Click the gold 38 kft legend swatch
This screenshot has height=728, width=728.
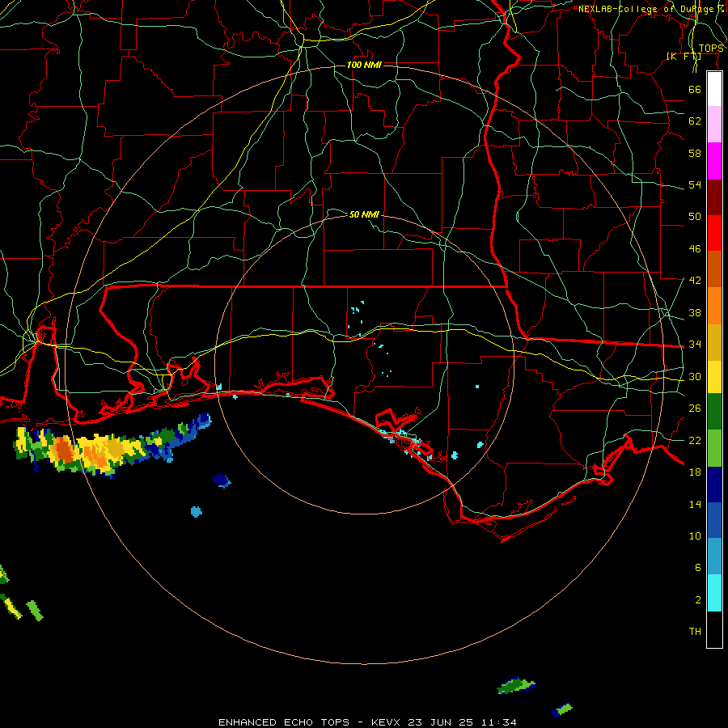(714, 342)
